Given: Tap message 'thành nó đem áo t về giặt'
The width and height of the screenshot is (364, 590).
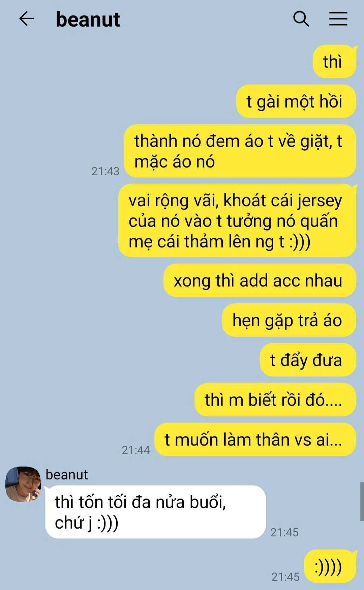Looking at the screenshot, I should coord(240,151).
